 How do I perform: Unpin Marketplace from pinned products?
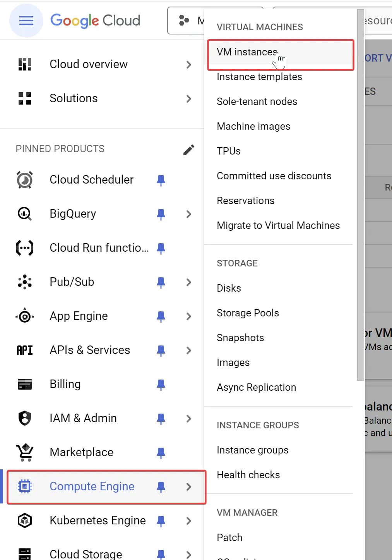click(161, 453)
